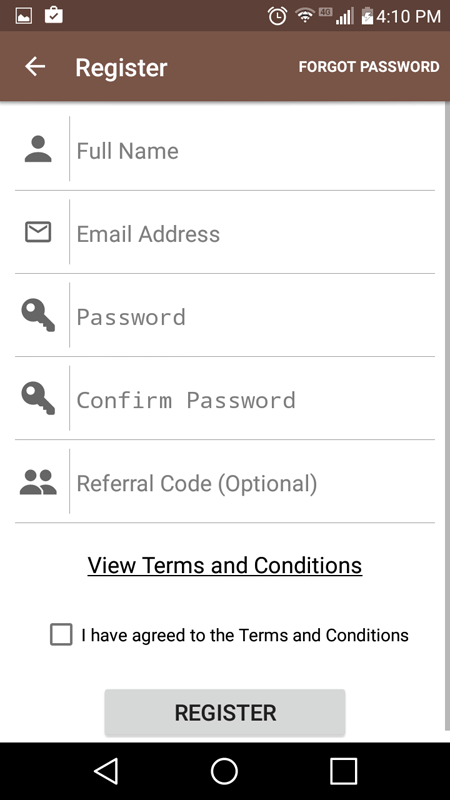Tap the image notification icon in status bar
The height and width of the screenshot is (800, 450).
coord(24,16)
